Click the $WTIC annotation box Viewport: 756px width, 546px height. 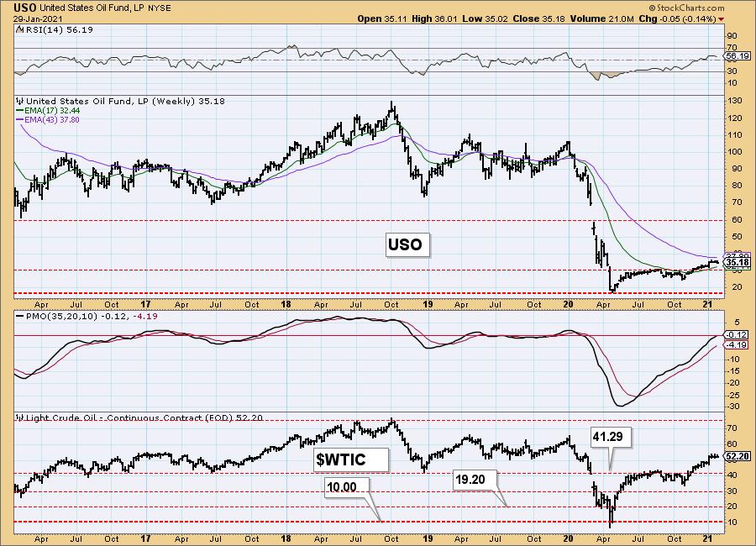[350, 459]
